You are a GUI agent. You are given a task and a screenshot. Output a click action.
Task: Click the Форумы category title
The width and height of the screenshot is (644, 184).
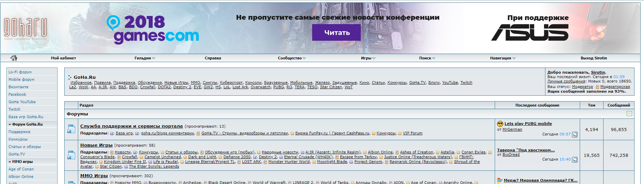(x=78, y=114)
